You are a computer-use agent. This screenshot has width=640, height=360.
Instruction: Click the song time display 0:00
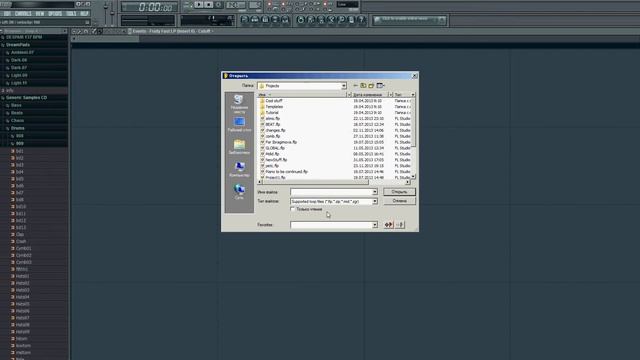[149, 7]
